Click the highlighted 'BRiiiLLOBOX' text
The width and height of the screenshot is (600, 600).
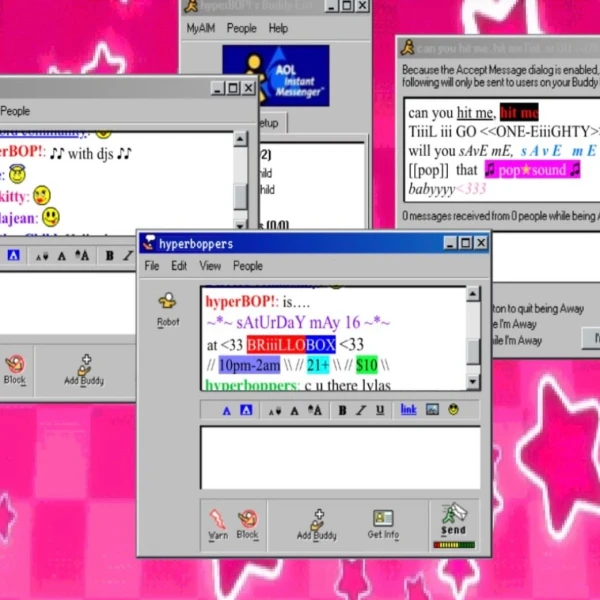coord(291,344)
